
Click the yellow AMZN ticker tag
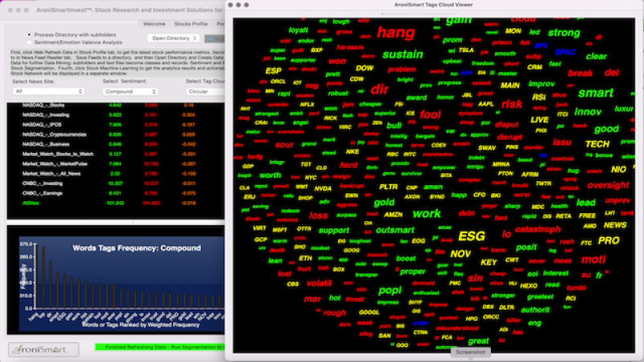pos(393,215)
